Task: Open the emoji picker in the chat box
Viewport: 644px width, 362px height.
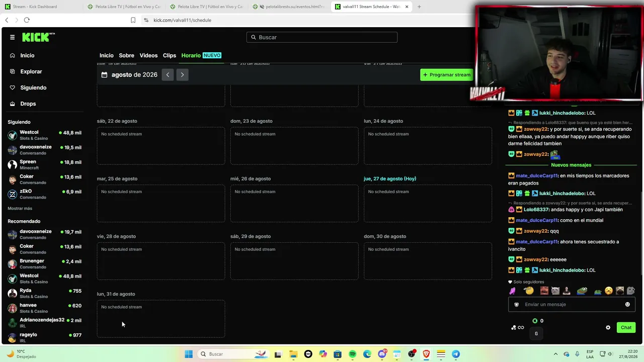Action: (x=627, y=304)
